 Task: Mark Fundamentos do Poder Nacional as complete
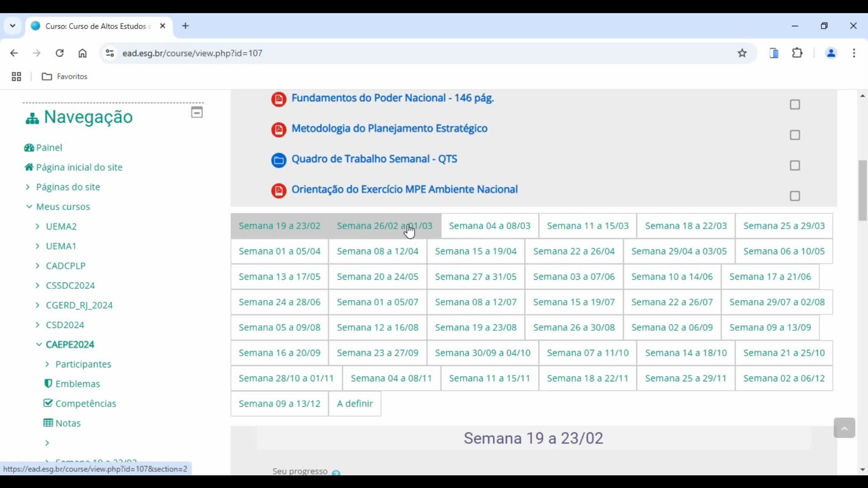click(x=795, y=105)
